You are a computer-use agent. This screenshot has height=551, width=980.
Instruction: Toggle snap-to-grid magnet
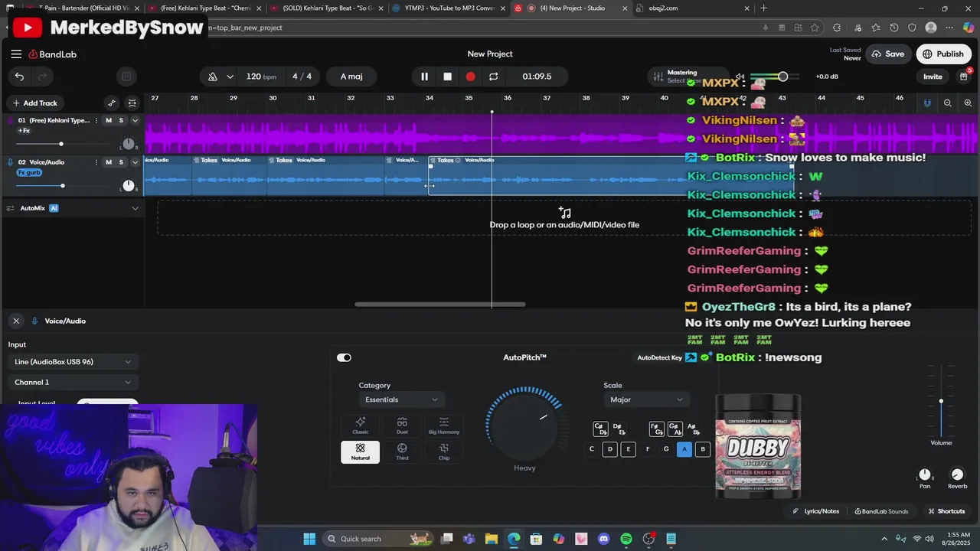click(927, 103)
